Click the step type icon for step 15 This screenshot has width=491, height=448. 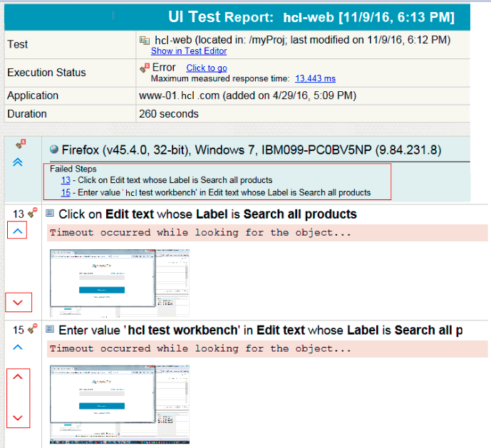tap(50, 329)
